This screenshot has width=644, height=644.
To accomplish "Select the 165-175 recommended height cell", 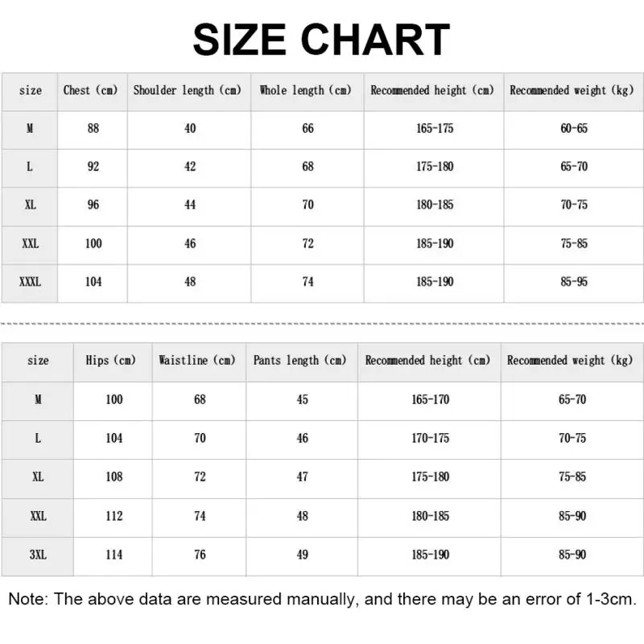I will click(435, 128).
